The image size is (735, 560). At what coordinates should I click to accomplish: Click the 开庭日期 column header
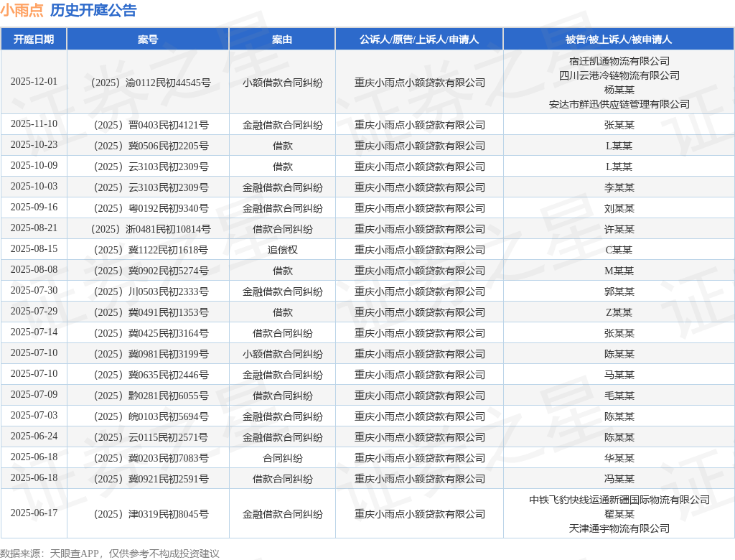(x=34, y=39)
